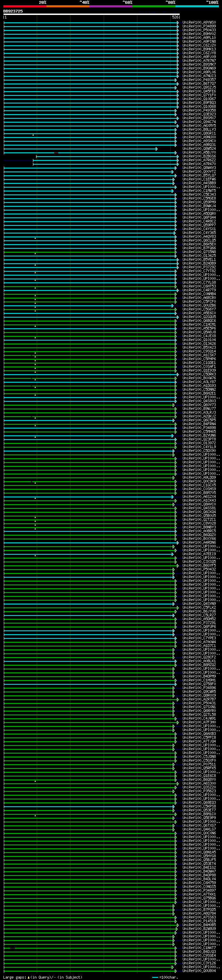This screenshot has width=222, height=980.
Task: Select hit label UniRef100_A5BJY0
Action: 199,153
